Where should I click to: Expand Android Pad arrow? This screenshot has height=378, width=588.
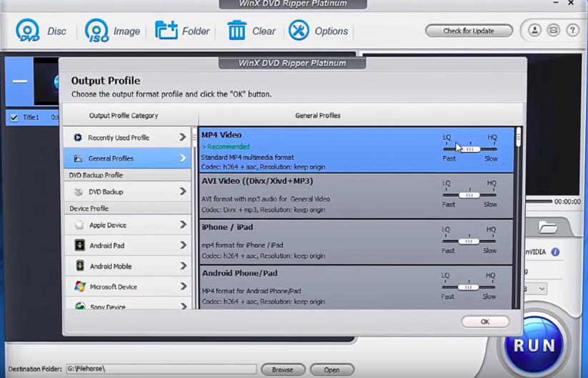click(x=183, y=245)
